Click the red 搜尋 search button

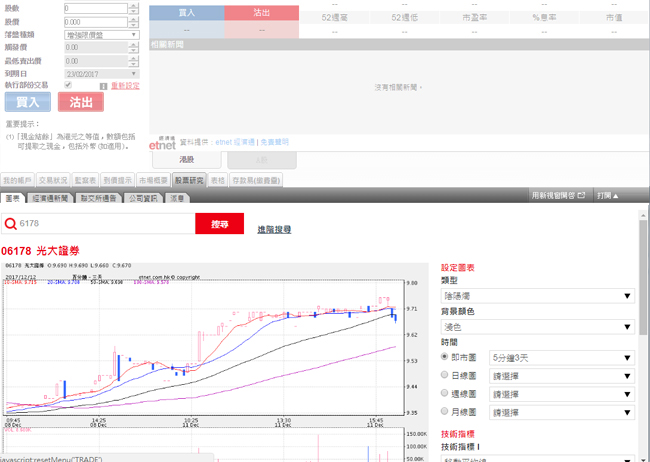[x=220, y=224]
